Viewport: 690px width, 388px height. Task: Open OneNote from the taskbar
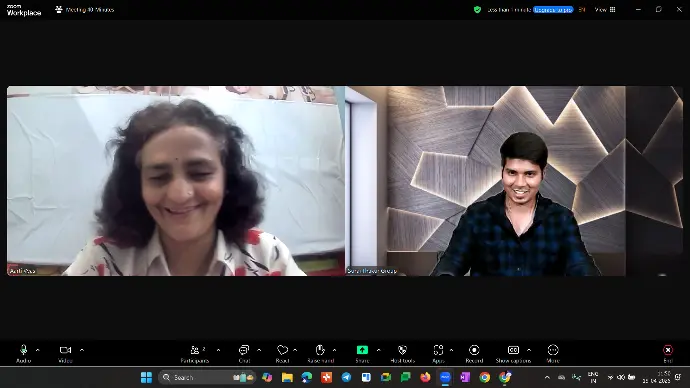(465, 377)
